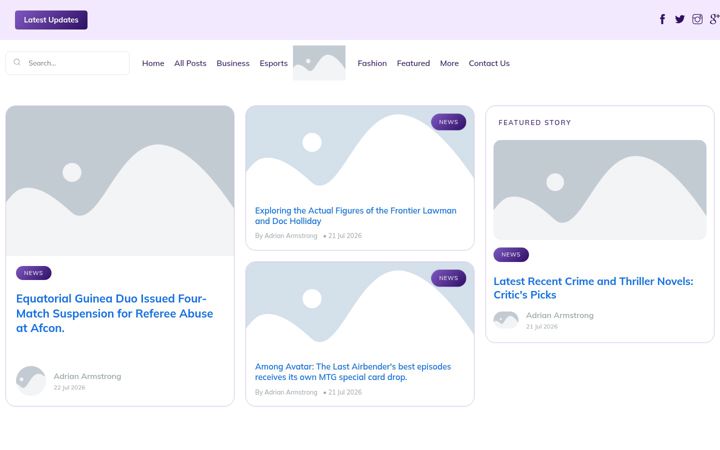Focus the Search input field
Image resolution: width=720 pixels, height=450 pixels.
pyautogui.click(x=68, y=63)
